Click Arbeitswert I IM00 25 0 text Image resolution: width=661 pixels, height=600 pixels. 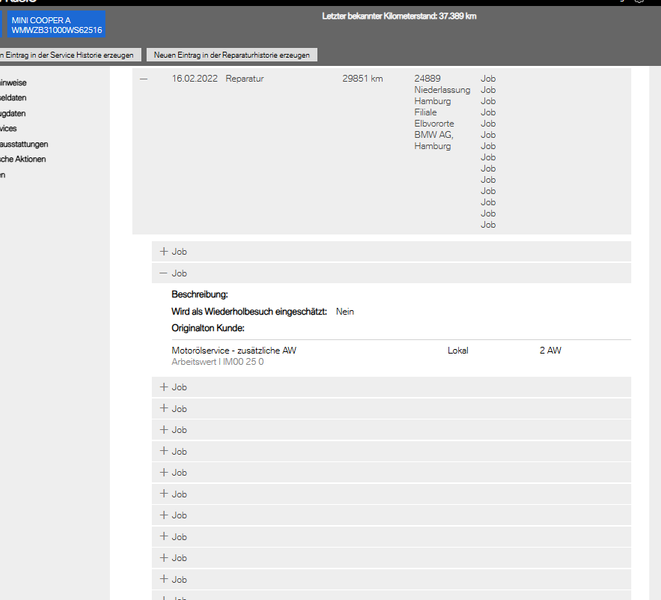pyautogui.click(x=218, y=362)
